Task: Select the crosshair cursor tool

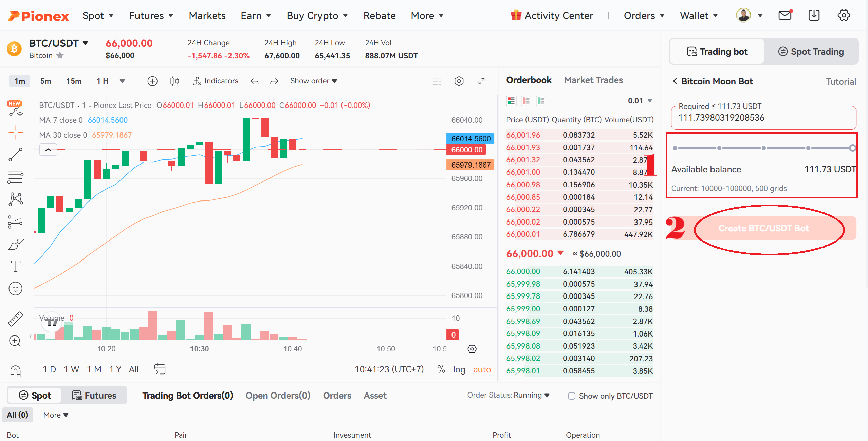Action: [x=16, y=132]
